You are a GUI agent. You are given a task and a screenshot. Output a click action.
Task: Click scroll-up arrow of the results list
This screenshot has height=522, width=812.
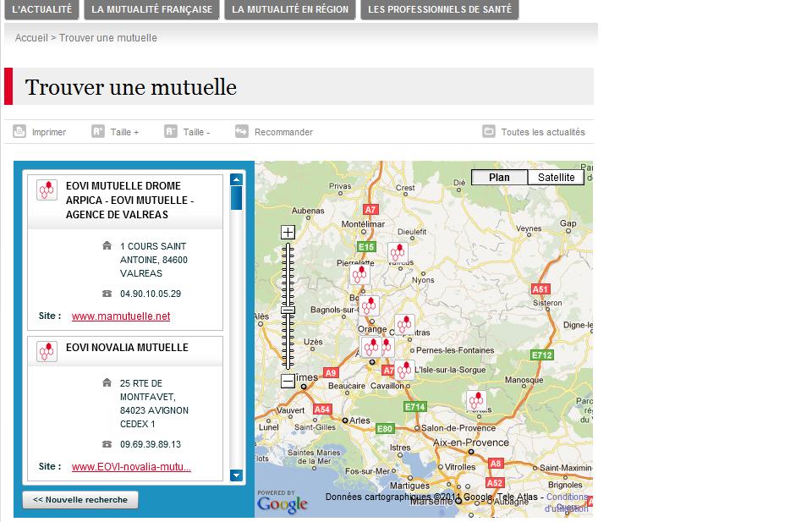[236, 179]
